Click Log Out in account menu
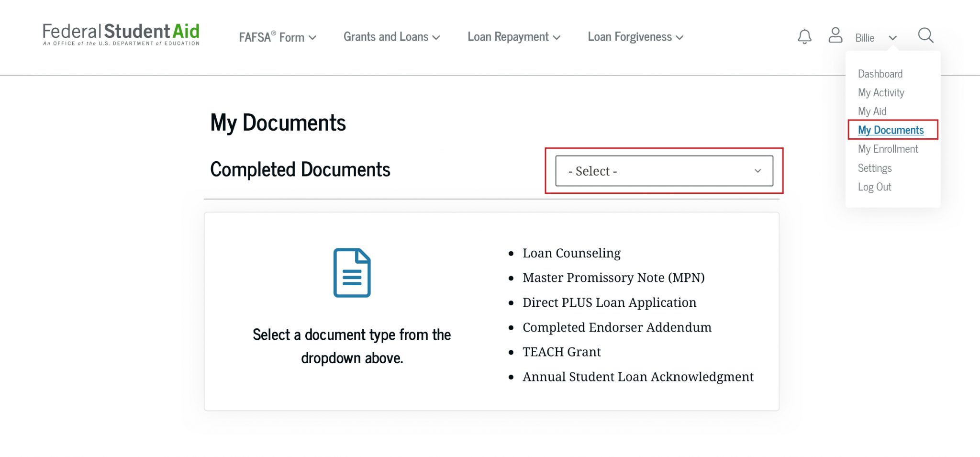Image resolution: width=980 pixels, height=457 pixels. pos(874,187)
